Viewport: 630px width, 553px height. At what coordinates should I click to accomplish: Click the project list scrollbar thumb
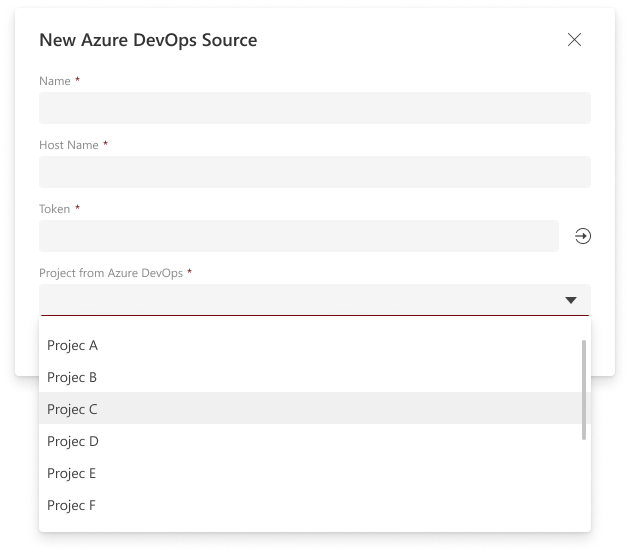pos(584,389)
